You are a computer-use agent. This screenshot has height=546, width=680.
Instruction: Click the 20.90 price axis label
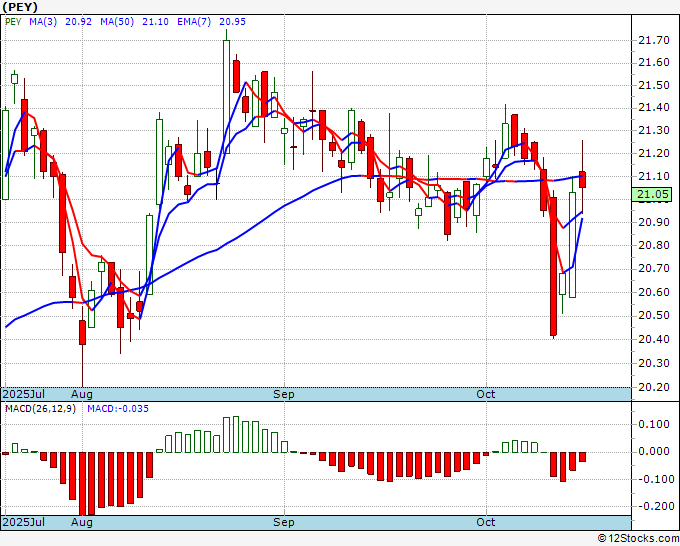[x=654, y=222]
